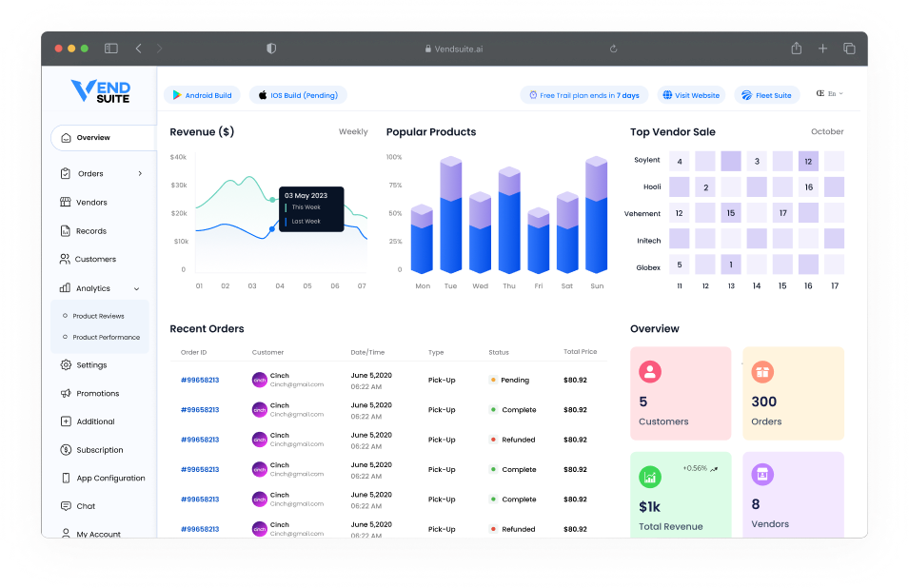Click the Android Build button
Image resolution: width=909 pixels, height=588 pixels.
[x=202, y=95]
